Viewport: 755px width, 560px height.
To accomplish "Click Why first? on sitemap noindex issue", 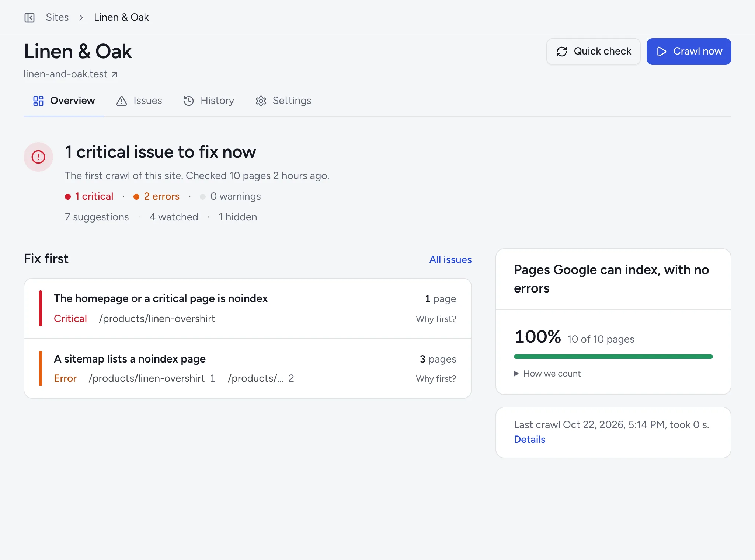I will (x=436, y=379).
